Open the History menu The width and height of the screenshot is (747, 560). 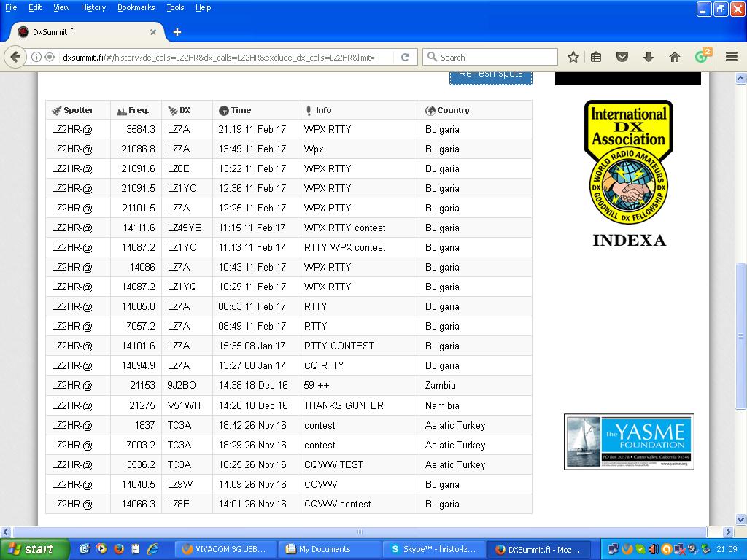(93, 7)
